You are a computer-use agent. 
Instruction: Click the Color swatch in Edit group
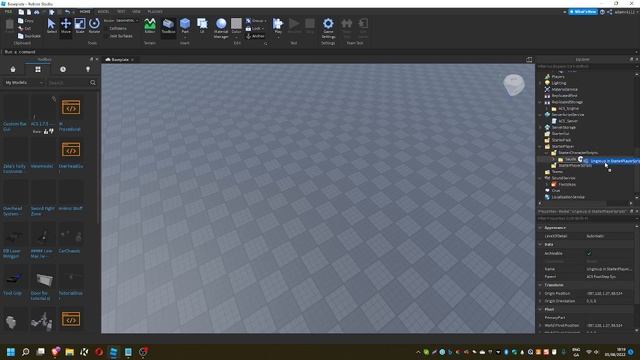coord(236,23)
